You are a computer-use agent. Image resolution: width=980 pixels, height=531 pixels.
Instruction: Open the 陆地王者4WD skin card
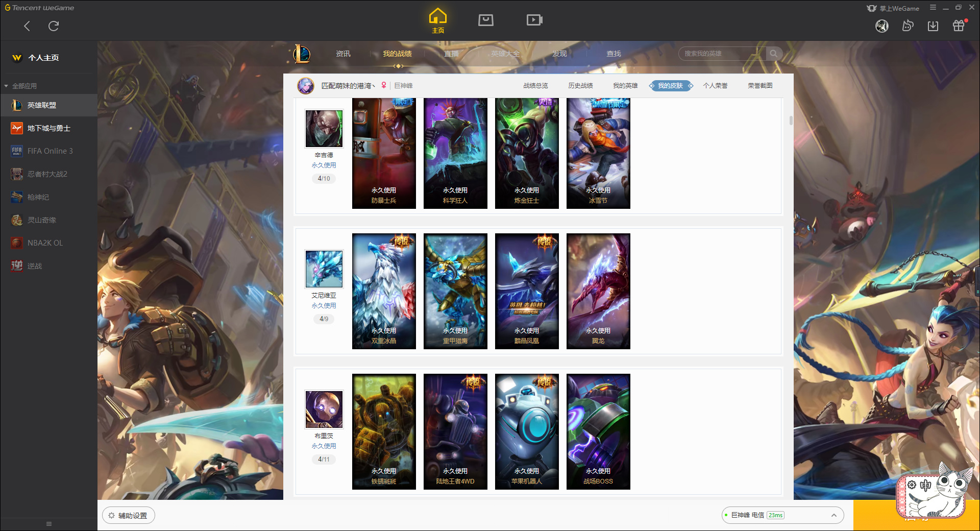[455, 431]
